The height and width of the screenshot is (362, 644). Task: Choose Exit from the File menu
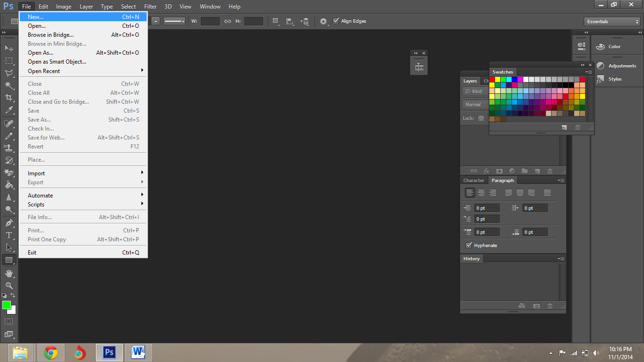(83, 253)
